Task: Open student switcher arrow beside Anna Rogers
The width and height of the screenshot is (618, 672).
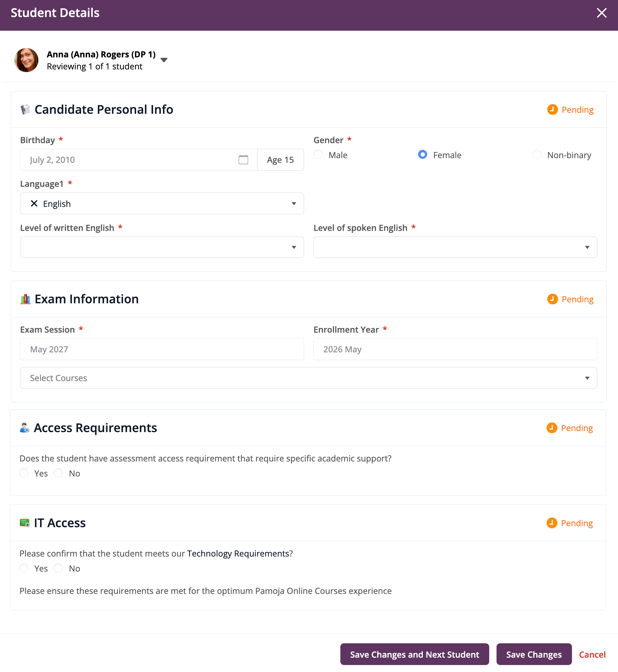Action: (164, 60)
